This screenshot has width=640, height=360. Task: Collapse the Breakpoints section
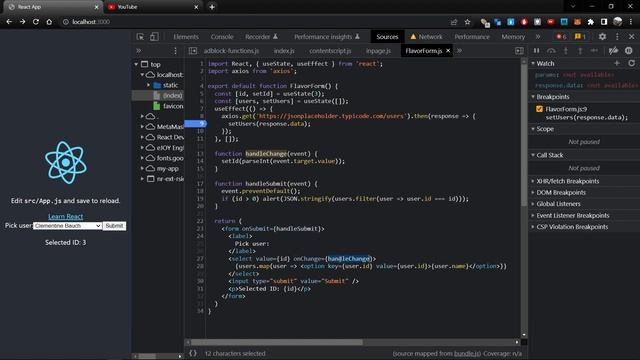coord(533,97)
